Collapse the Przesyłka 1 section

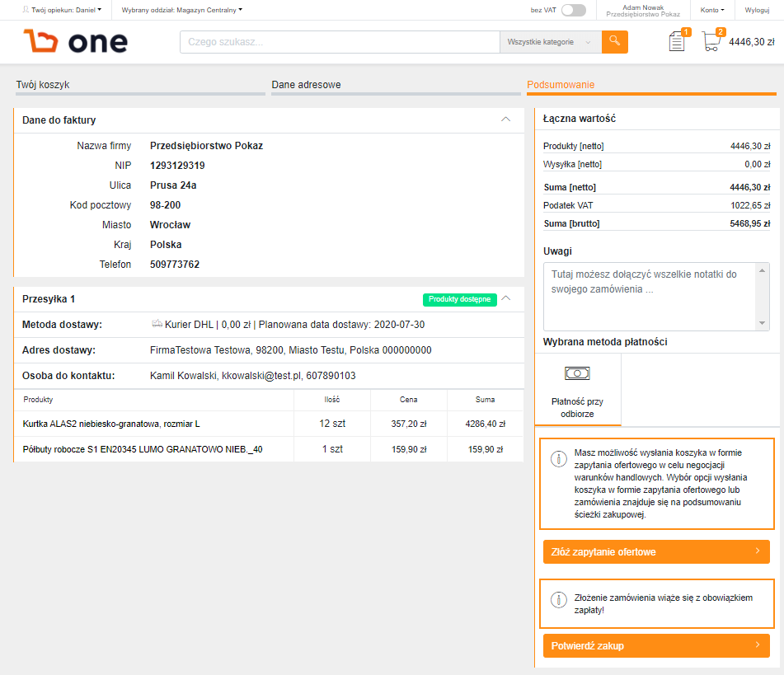pyautogui.click(x=506, y=298)
